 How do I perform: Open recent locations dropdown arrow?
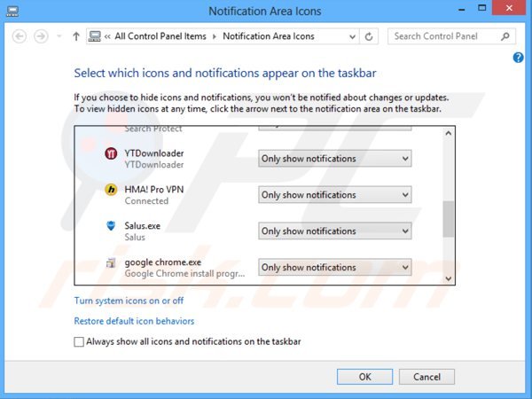(59, 36)
